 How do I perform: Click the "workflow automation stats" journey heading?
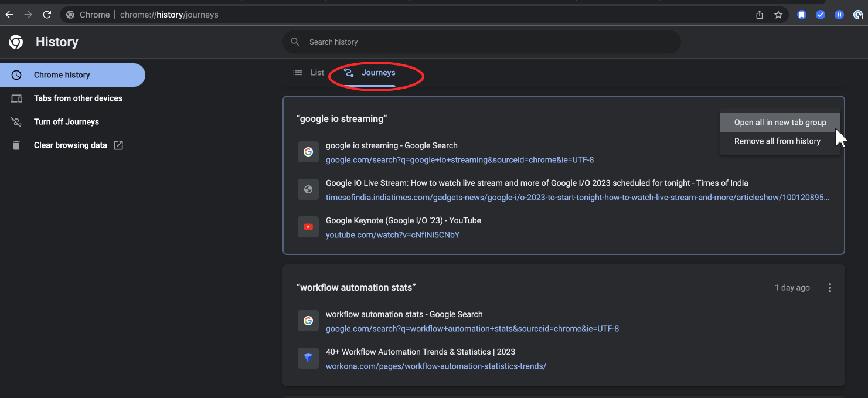pyautogui.click(x=356, y=288)
